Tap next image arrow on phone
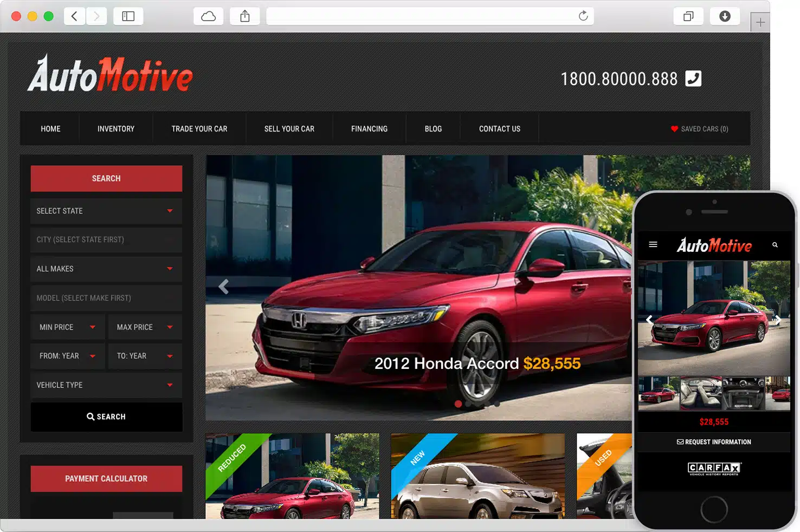The image size is (800, 532). 778,320
